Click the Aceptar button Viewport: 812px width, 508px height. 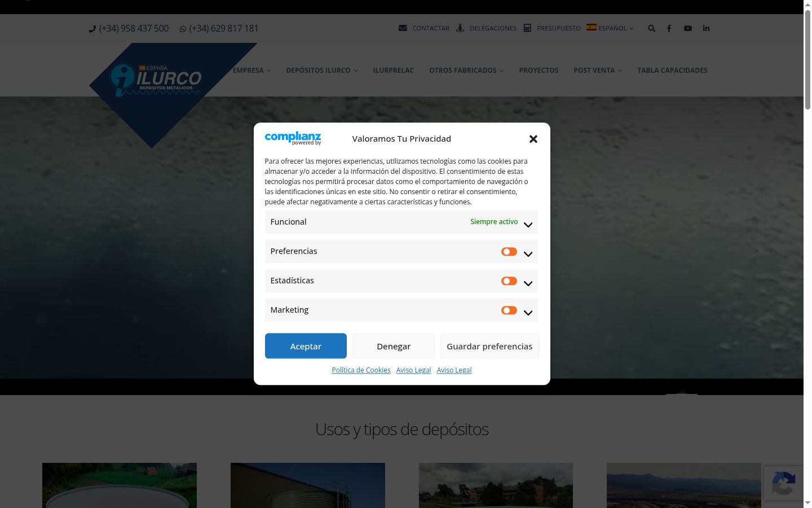tap(306, 346)
